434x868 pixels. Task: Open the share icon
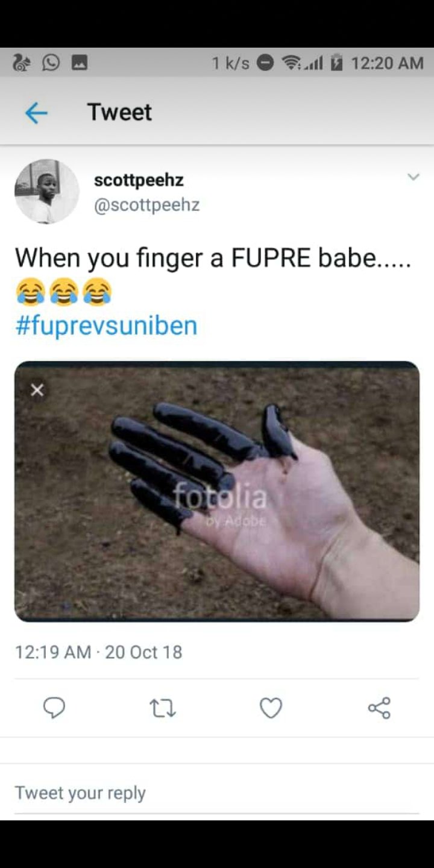pyautogui.click(x=379, y=708)
